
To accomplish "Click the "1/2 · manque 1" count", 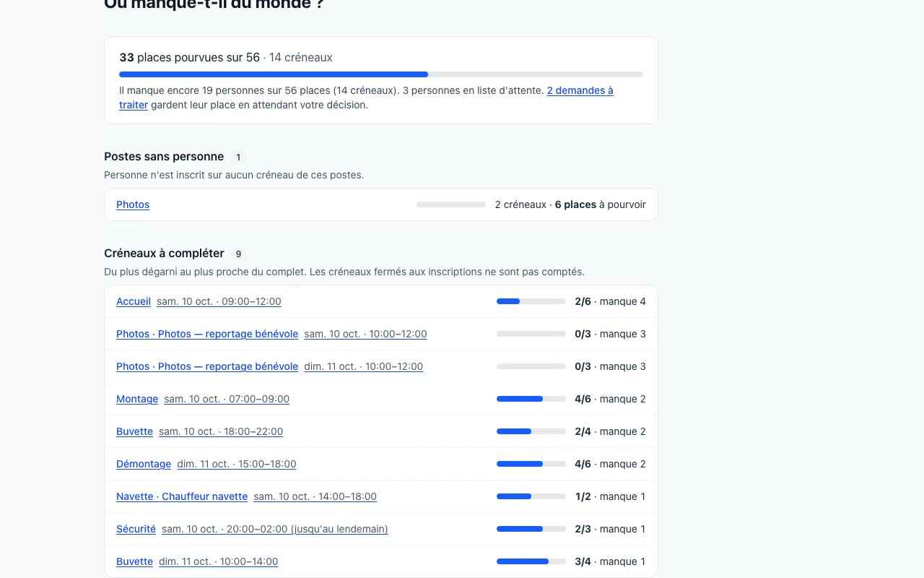I will coord(611,496).
